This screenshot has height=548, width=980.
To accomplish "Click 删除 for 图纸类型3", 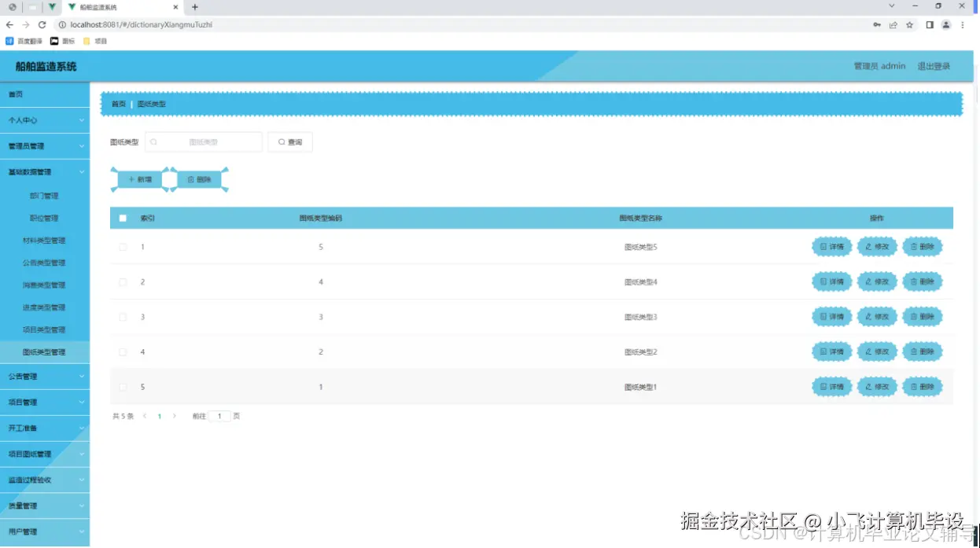I will point(923,317).
